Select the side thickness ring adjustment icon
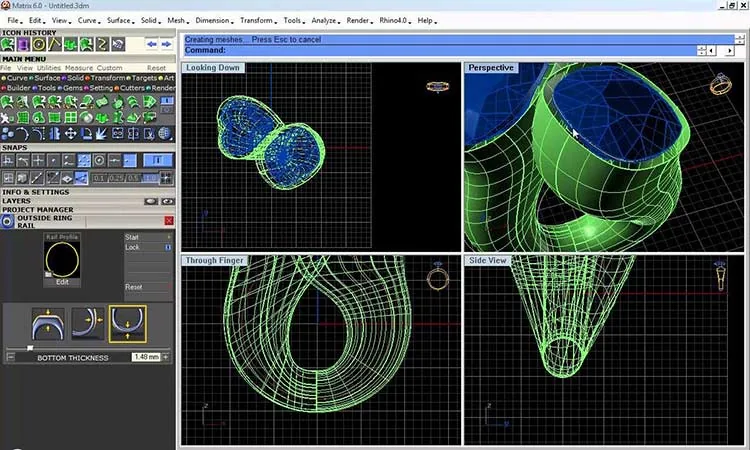The width and height of the screenshot is (750, 450). point(88,324)
